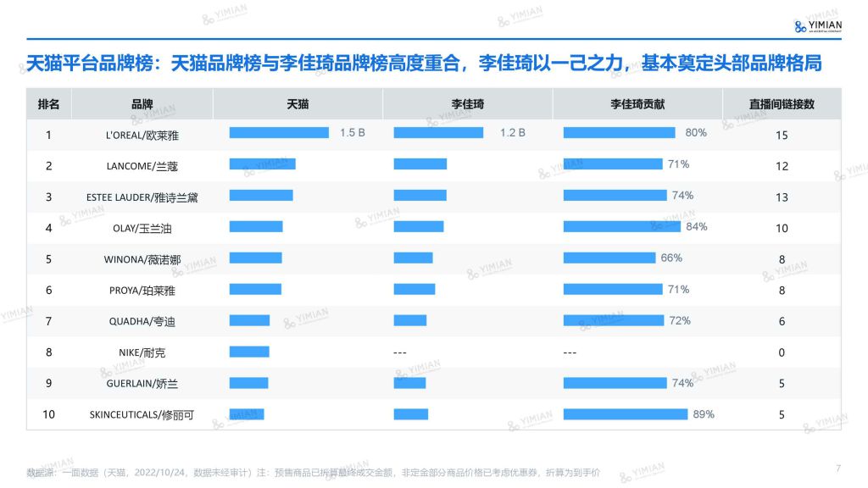Select the slide title starting with 天猫平台品牌榜
868x488 pixels.
424,63
